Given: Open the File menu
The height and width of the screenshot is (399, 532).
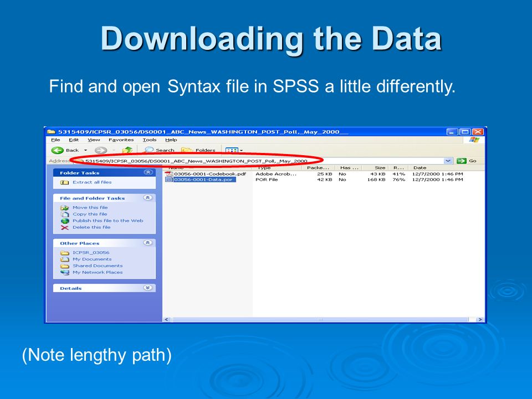Looking at the screenshot, I should click(x=55, y=140).
